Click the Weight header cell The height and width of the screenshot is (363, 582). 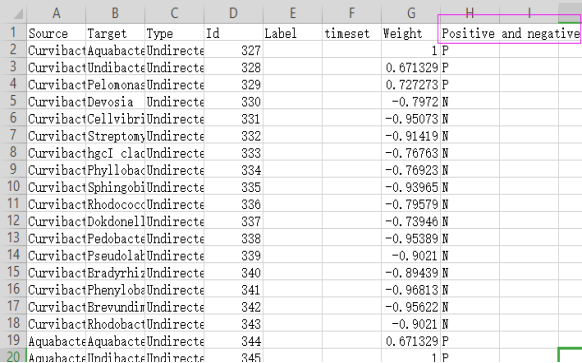411,33
